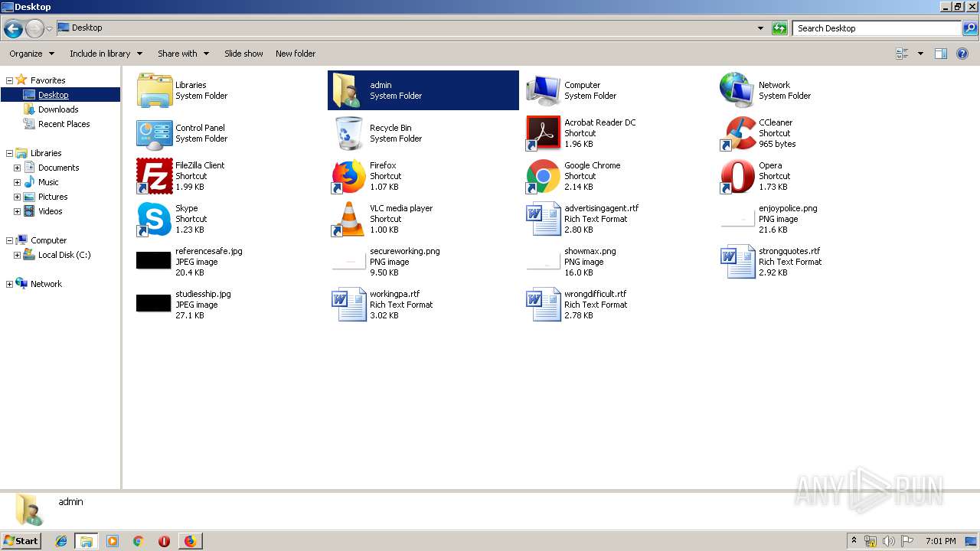Screen dimensions: 980x551
Task: Select the workingpa.rtf file icon
Action: coord(349,305)
